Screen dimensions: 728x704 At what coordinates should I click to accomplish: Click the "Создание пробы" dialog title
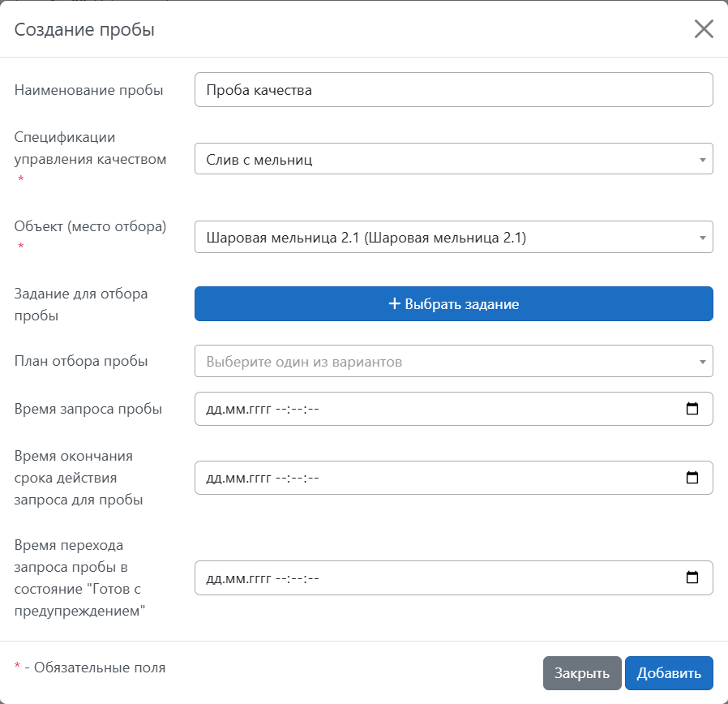[84, 30]
